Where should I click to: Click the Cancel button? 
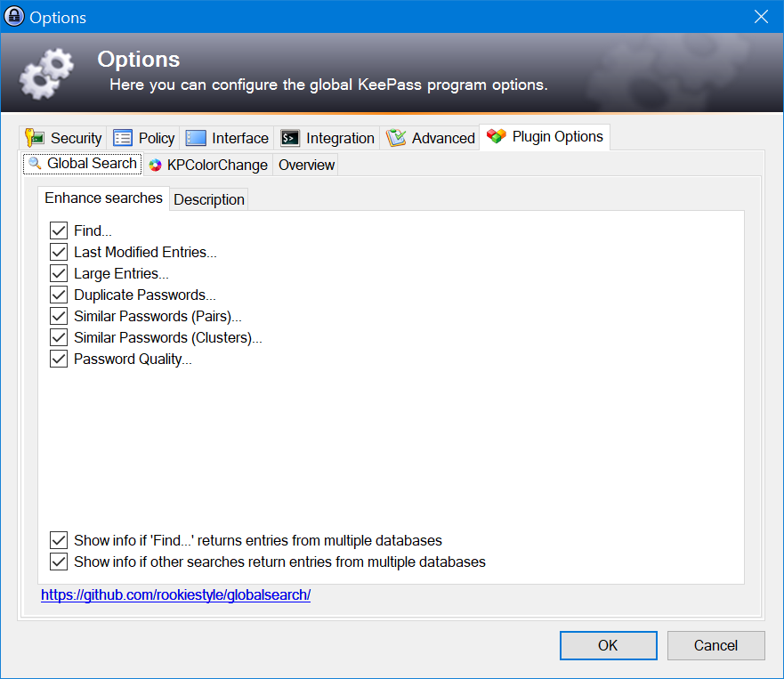pyautogui.click(x=715, y=645)
